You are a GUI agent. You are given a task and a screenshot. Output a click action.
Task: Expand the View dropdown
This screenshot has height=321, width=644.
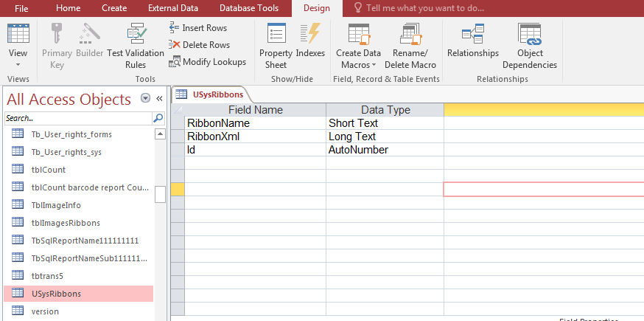(18, 59)
